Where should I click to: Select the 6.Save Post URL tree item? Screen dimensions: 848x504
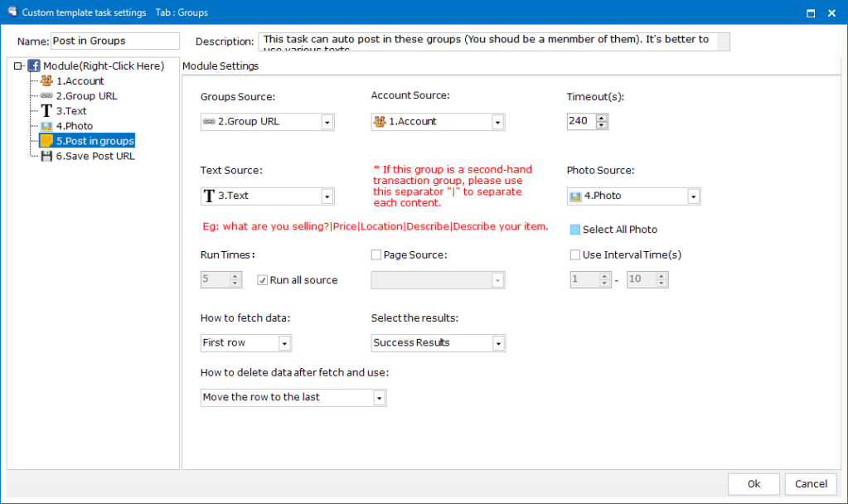pos(94,156)
